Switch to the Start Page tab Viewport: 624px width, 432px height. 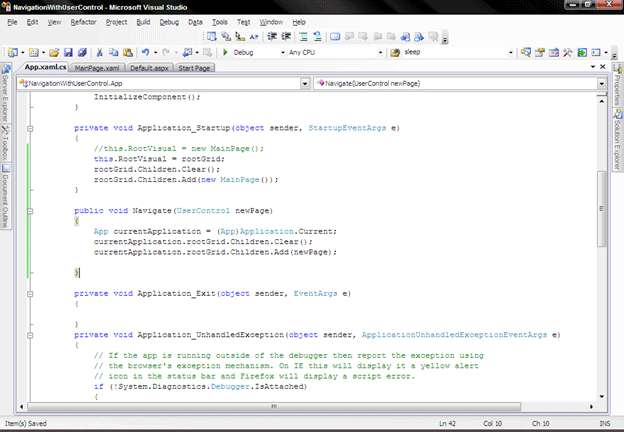click(194, 68)
